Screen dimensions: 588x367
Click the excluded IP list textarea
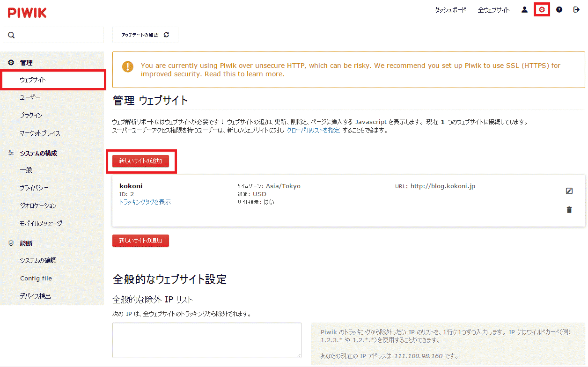pyautogui.click(x=207, y=340)
